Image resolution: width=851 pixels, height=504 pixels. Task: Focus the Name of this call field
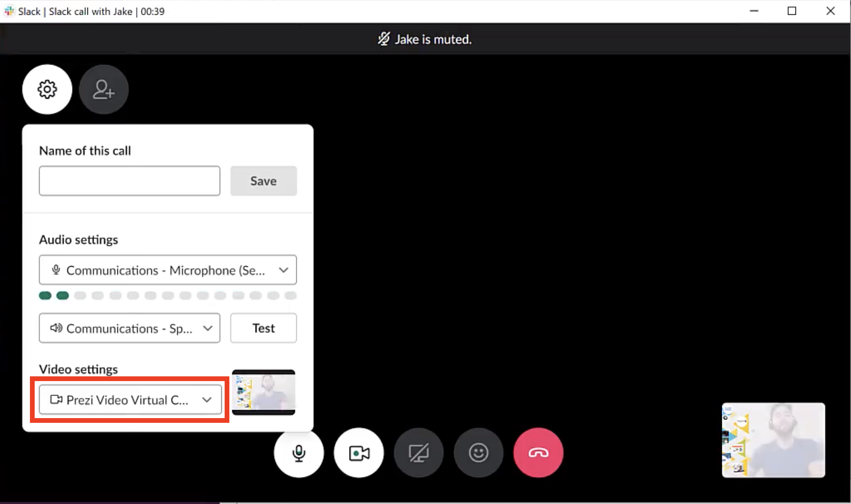click(129, 181)
